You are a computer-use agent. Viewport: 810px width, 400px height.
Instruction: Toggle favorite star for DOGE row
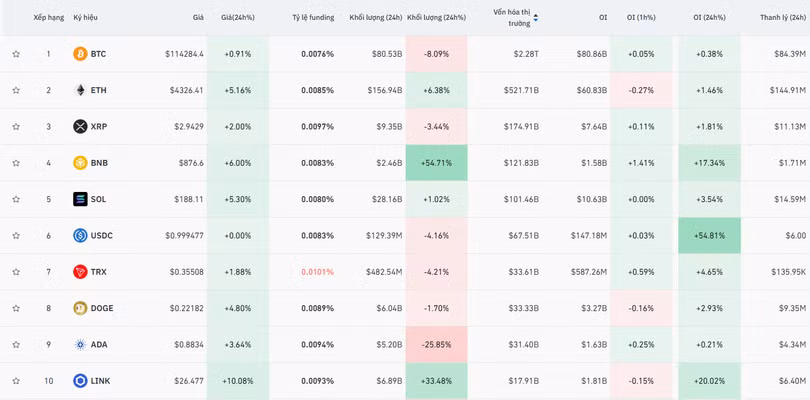(16, 308)
